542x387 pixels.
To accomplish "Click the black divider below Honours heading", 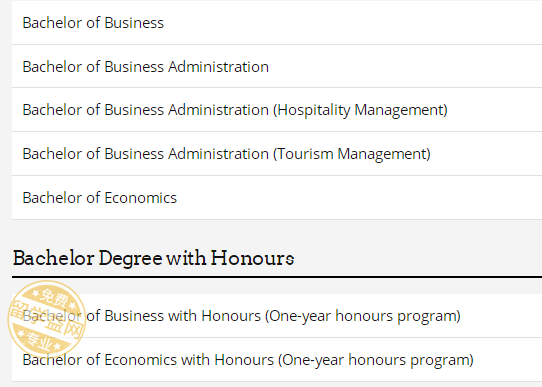I will 277,277.
